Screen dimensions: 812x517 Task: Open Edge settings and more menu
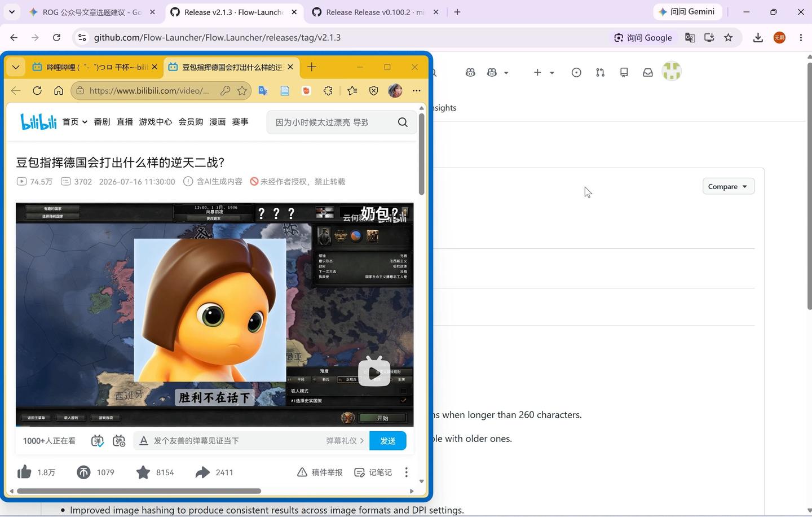pyautogui.click(x=417, y=90)
